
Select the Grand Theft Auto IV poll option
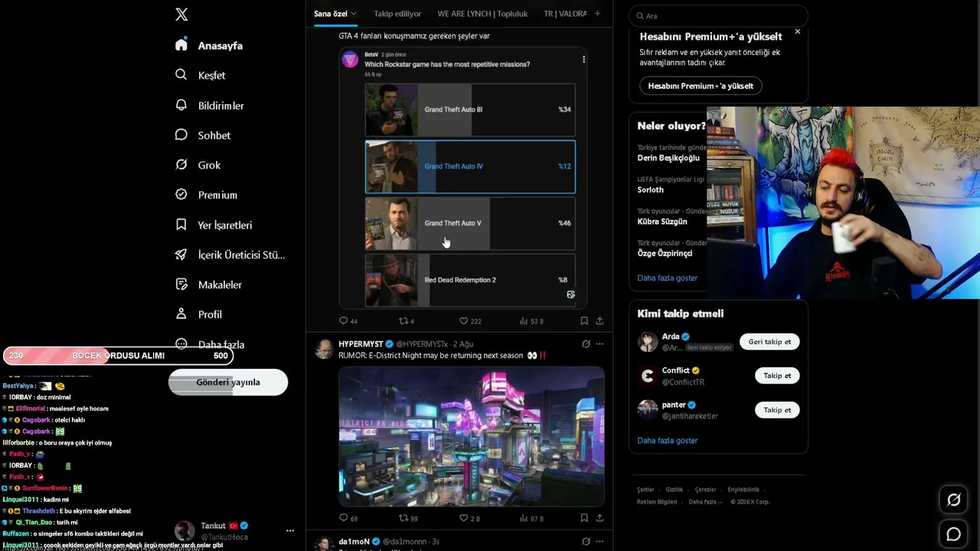(x=470, y=166)
